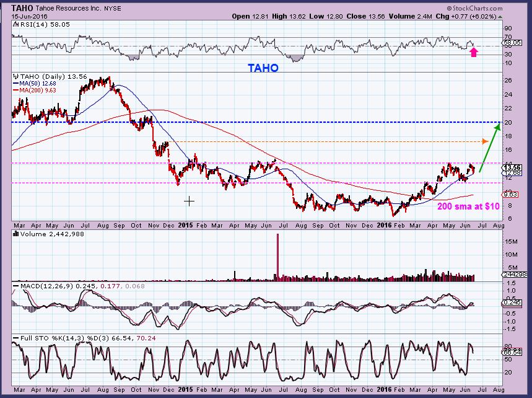Click the 10M label on the volume axis
The image size is (532, 398).
click(x=511, y=255)
